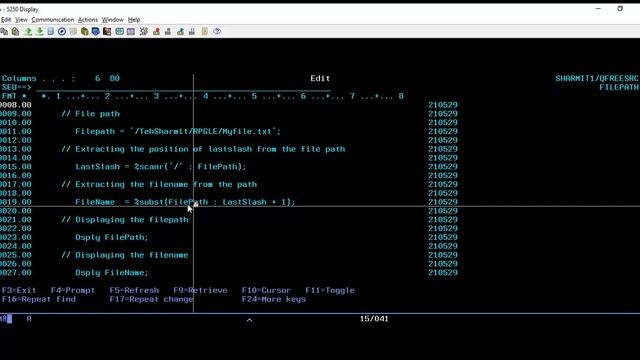Image resolution: width=640 pixels, height=360 pixels.
Task: Click the Filepath = '/TehSharmit/RPGLE/Myfile.txt' line
Action: point(178,131)
